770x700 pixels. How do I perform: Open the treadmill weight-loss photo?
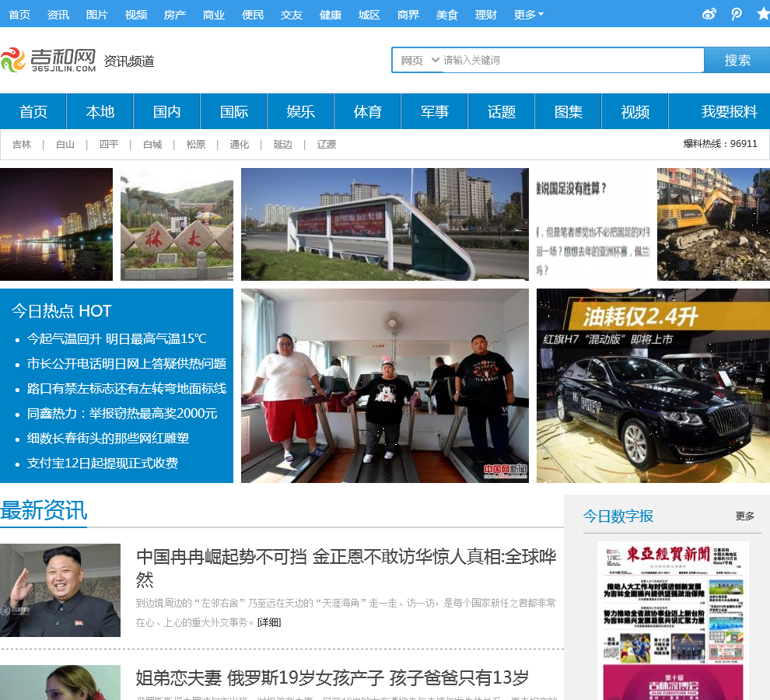pos(384,386)
